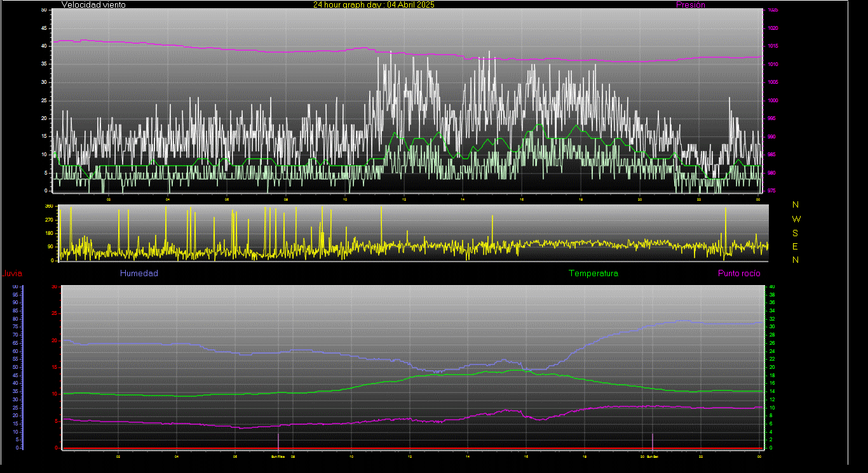The width and height of the screenshot is (868, 473).
Task: Click the 'Velocidad viento' chart title
Action: [x=93, y=4]
